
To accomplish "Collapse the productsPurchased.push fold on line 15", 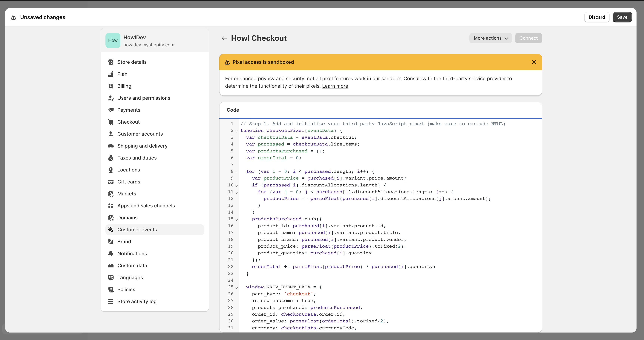I will pyautogui.click(x=237, y=220).
